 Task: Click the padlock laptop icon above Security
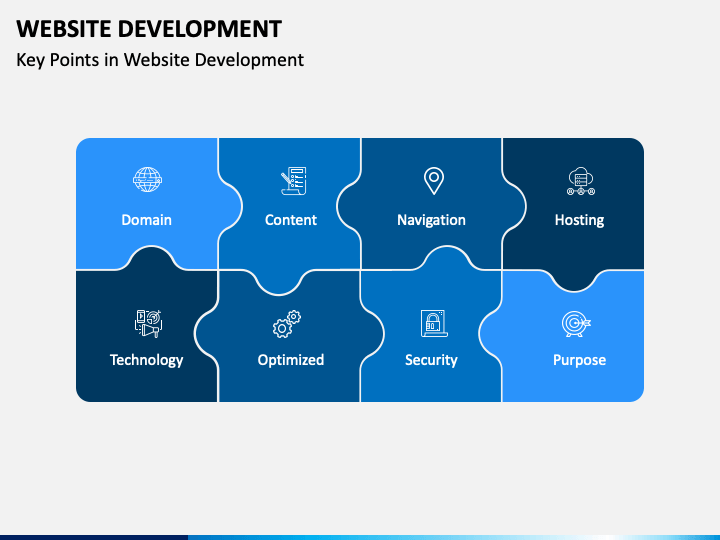(x=434, y=323)
